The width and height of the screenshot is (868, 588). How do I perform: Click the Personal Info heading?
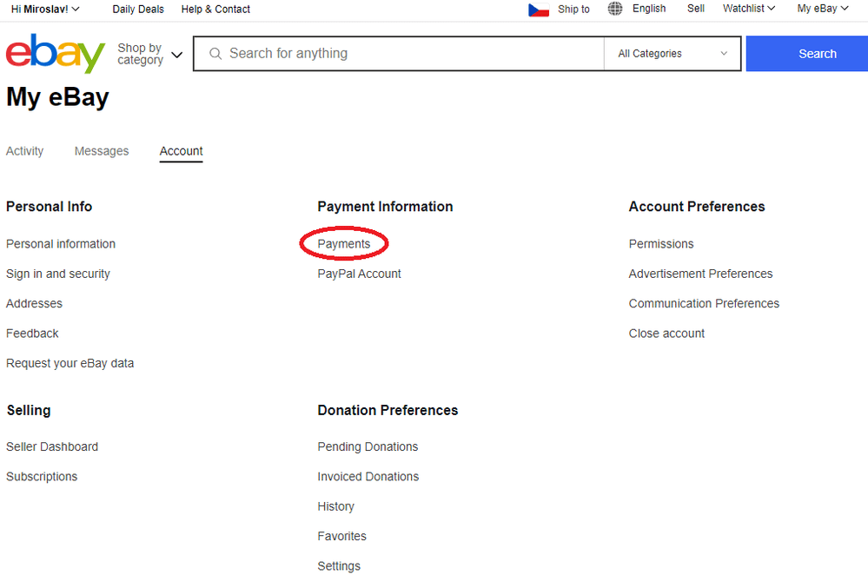(x=49, y=207)
